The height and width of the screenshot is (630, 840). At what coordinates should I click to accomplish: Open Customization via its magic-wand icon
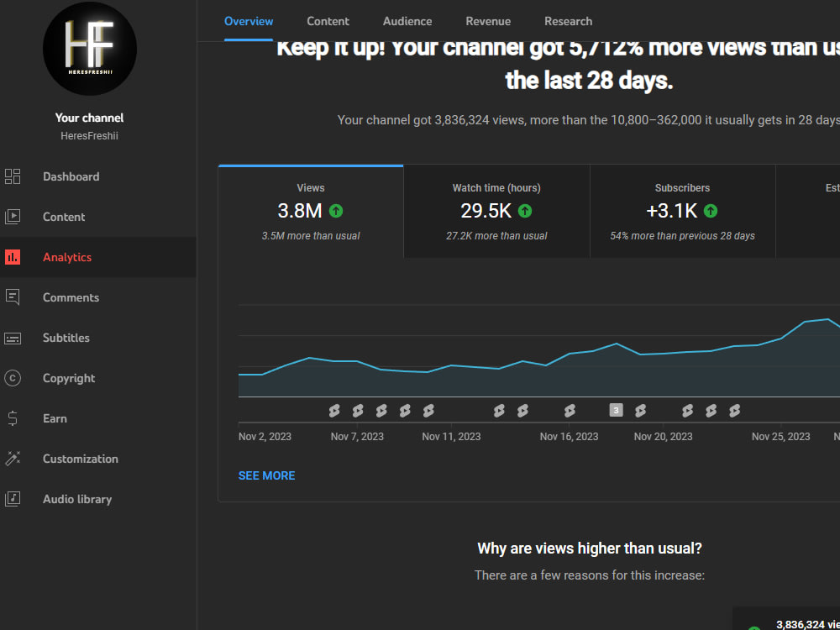13,459
